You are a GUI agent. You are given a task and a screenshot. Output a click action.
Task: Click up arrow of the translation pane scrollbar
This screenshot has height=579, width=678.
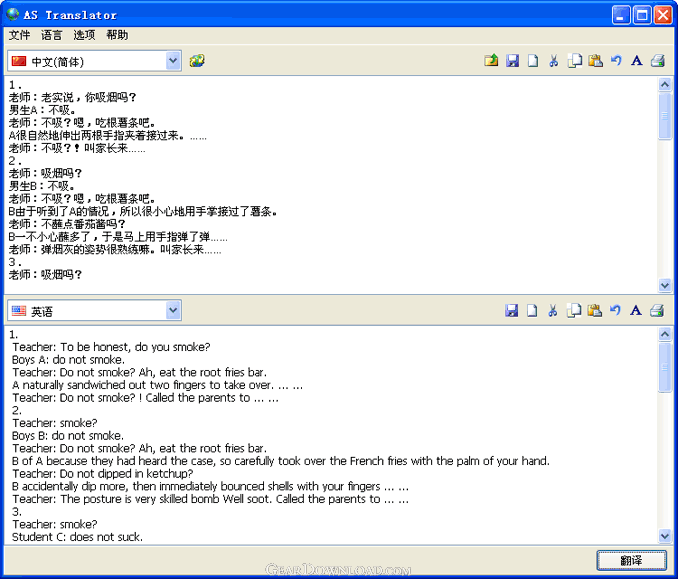665,334
